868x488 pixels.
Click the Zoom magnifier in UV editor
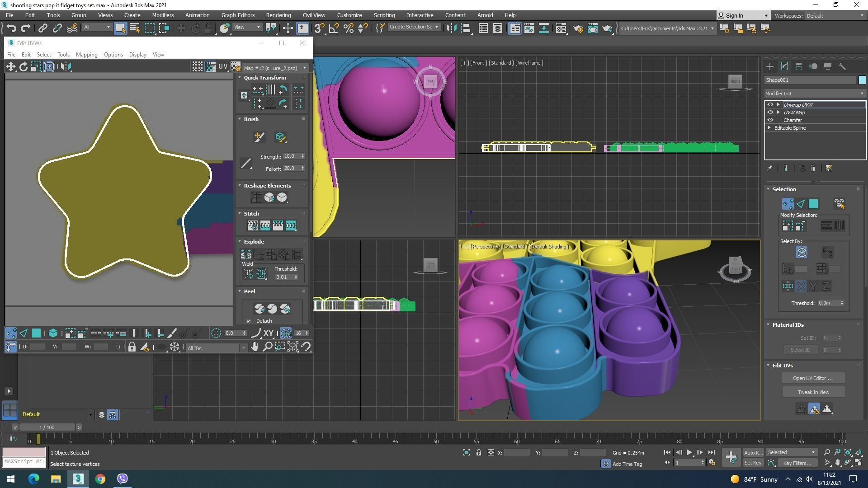click(x=267, y=347)
